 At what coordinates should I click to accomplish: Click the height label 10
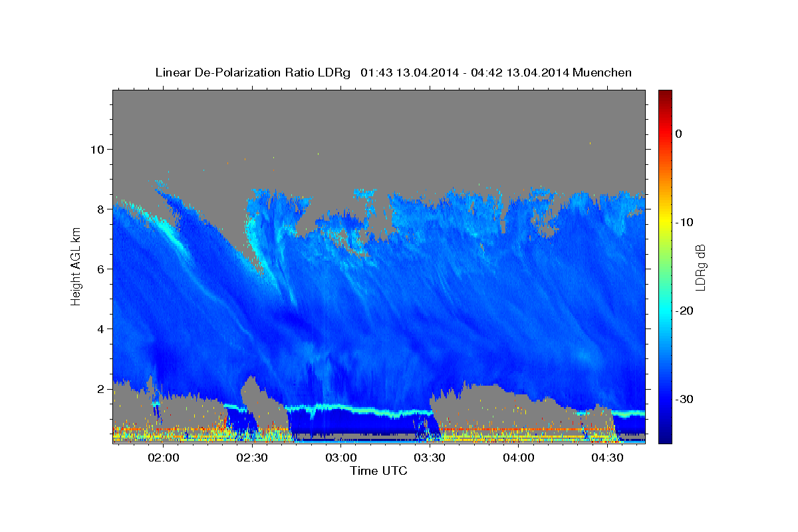pyautogui.click(x=99, y=149)
